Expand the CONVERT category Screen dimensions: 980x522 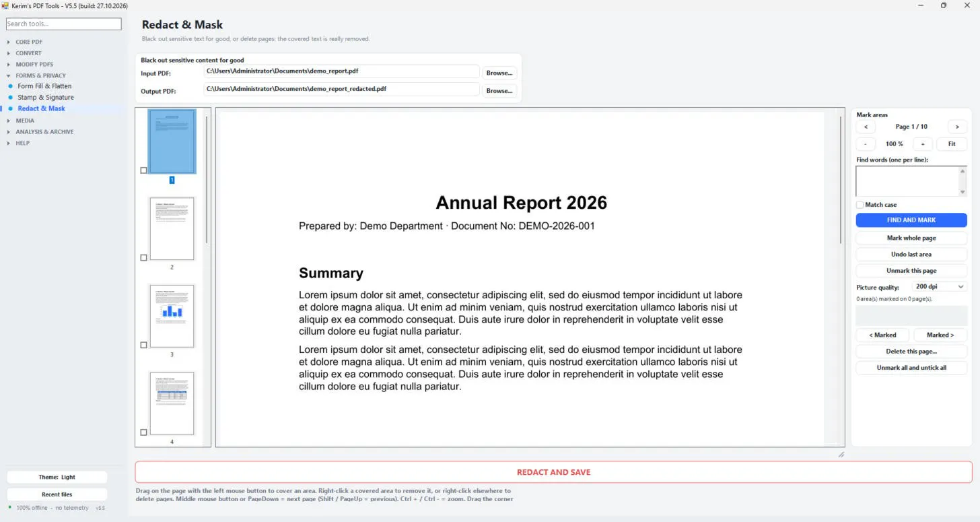click(28, 53)
